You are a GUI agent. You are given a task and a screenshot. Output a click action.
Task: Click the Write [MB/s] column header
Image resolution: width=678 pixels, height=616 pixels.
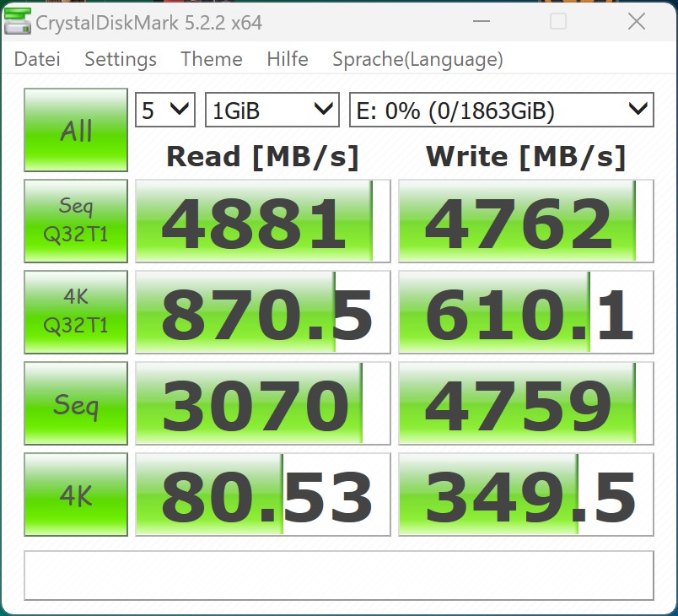coord(526,157)
